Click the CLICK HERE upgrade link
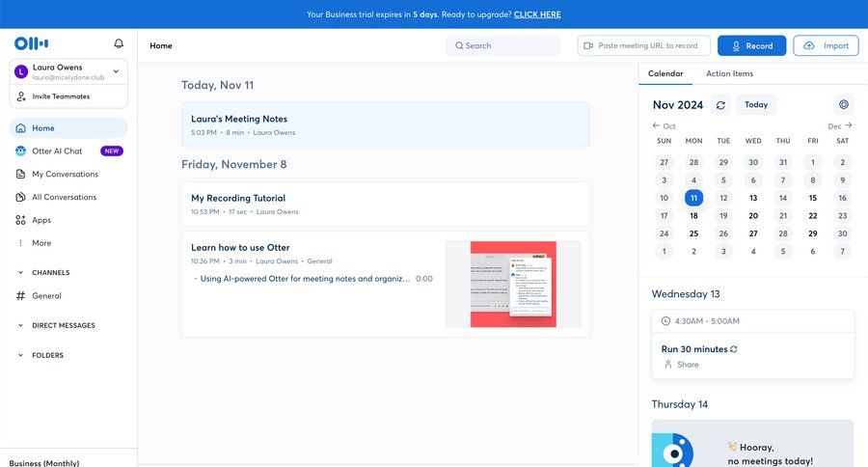Viewport: 868px width, 467px height. (537, 14)
